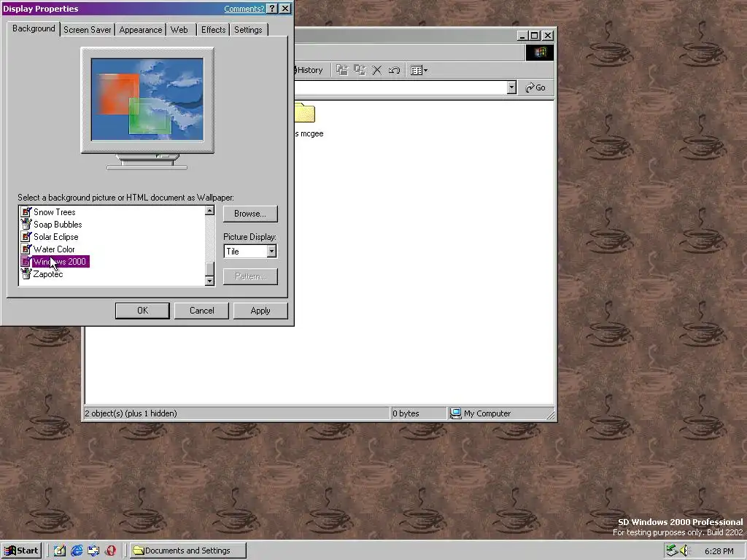Launch Internet Explorer from quick launch

pos(77,551)
